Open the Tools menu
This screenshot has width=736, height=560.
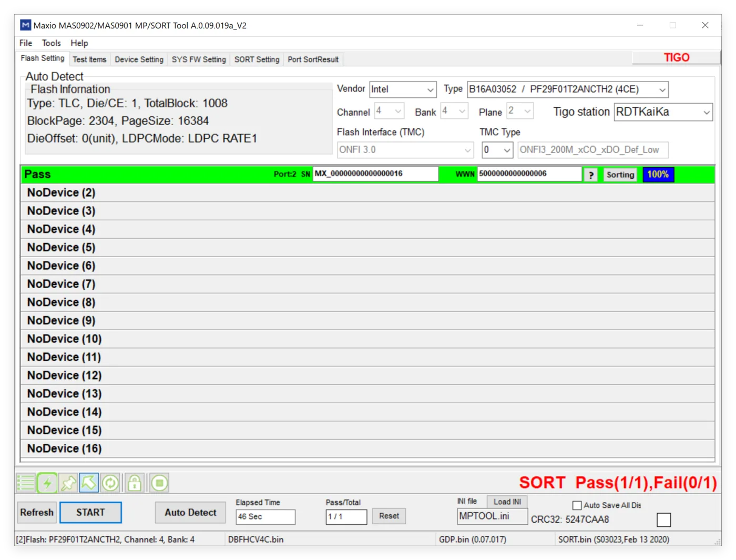tap(52, 43)
